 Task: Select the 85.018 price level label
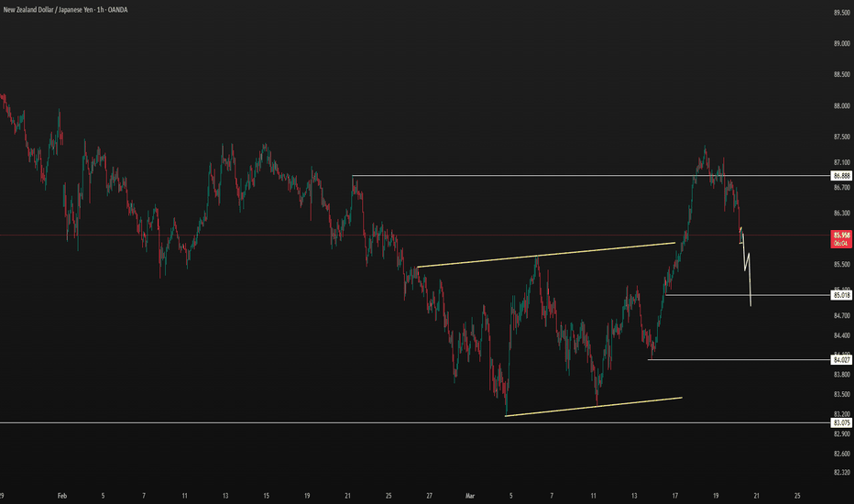(841, 295)
